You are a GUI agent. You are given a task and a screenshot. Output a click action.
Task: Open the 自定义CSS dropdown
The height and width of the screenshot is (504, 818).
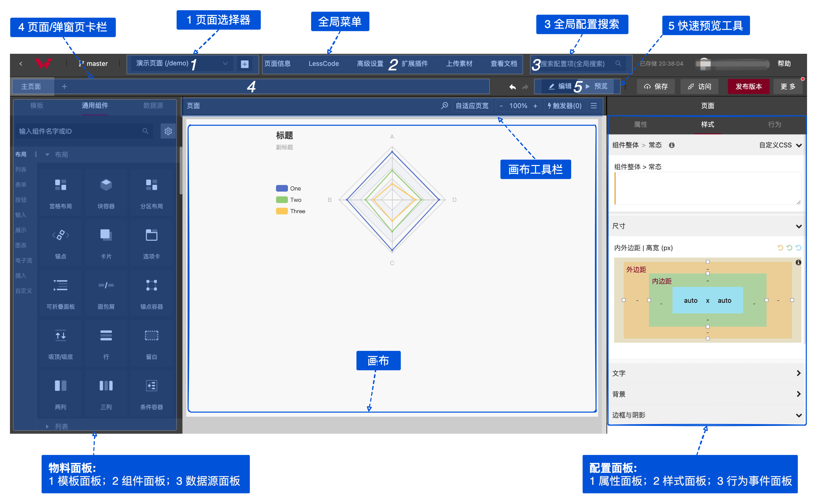click(x=780, y=145)
